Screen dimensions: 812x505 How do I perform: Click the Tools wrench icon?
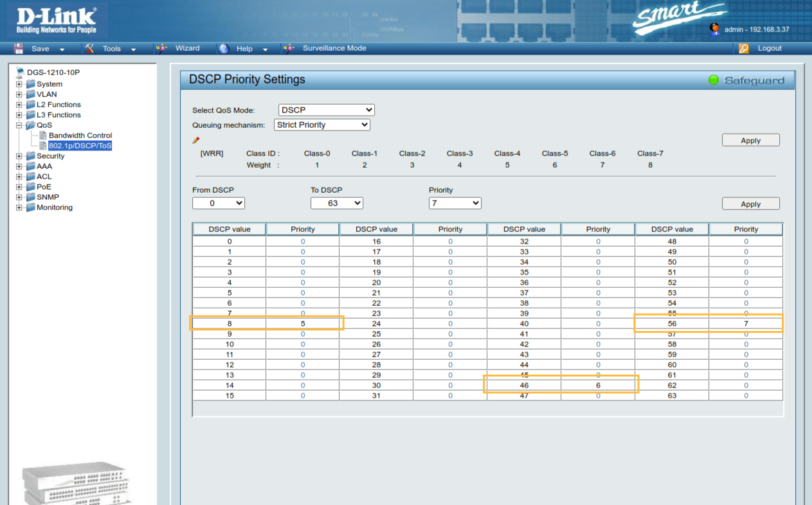coord(91,48)
